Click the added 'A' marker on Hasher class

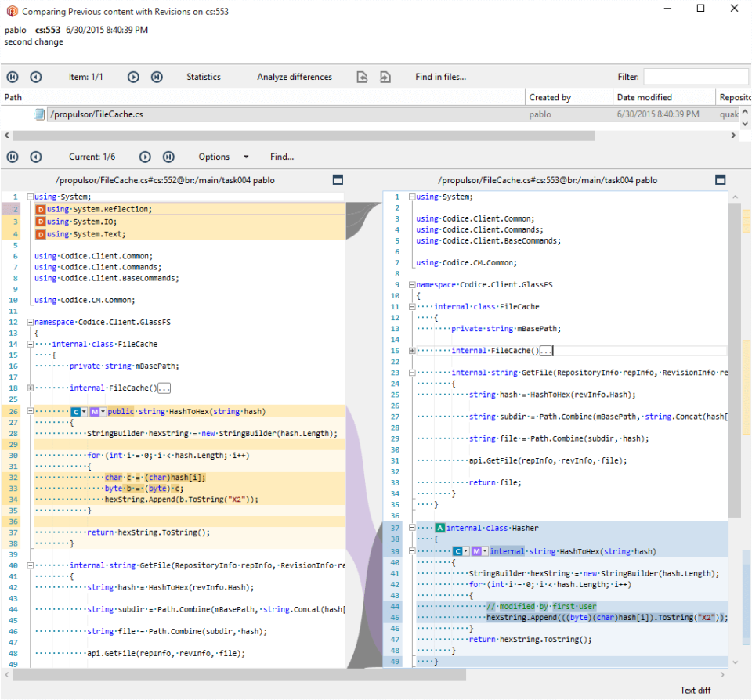pyautogui.click(x=439, y=529)
